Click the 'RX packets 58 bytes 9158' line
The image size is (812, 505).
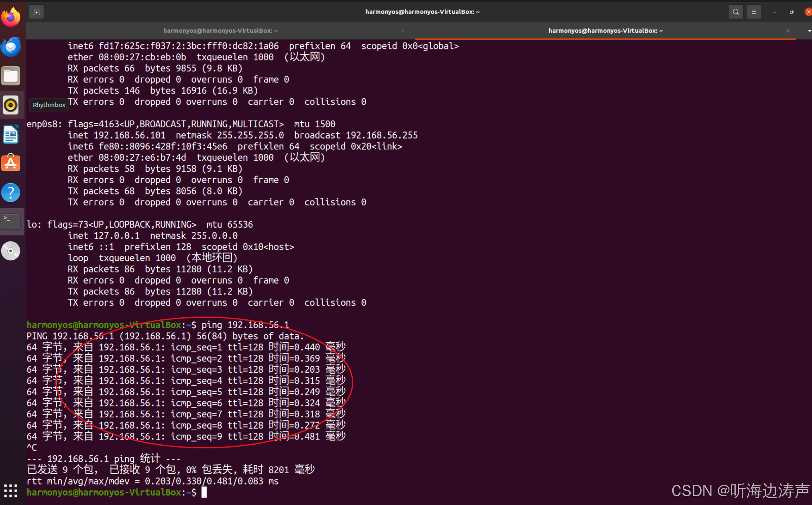[x=155, y=169]
